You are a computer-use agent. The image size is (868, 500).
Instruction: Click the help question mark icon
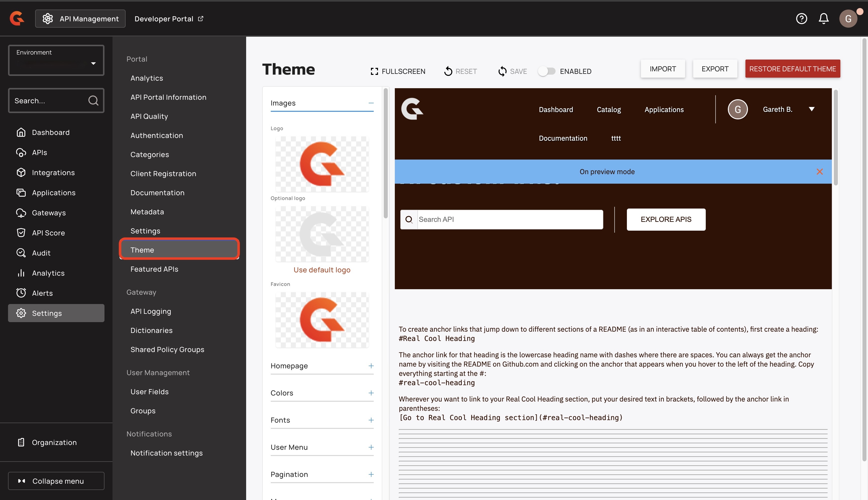(801, 19)
